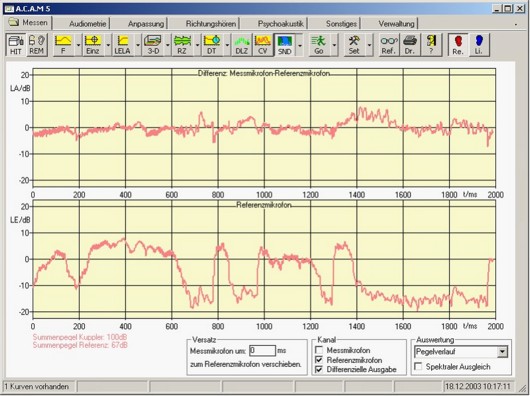Toggle the Referenzmikrofon channel checkbox
The height and width of the screenshot is (396, 530).
tap(318, 360)
